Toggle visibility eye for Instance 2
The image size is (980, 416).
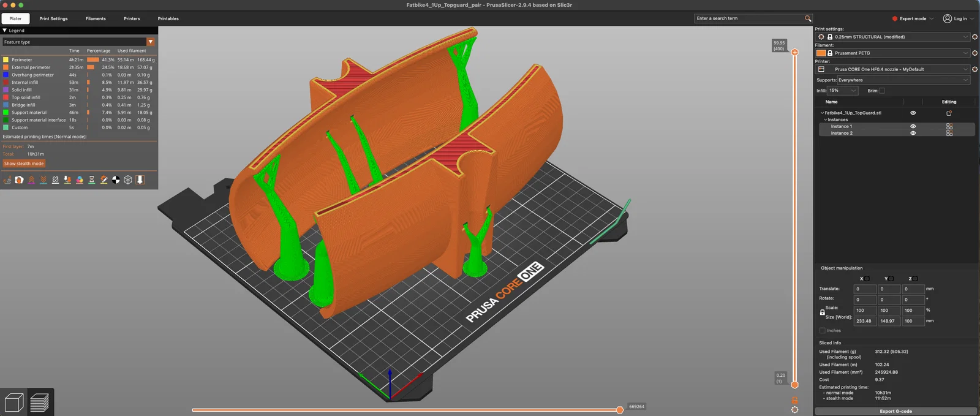coord(913,133)
